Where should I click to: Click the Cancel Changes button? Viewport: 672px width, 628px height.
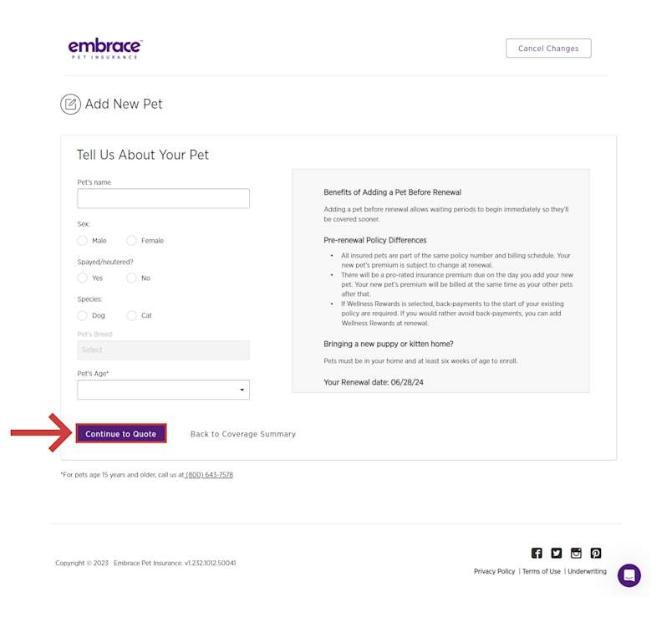pyautogui.click(x=548, y=48)
